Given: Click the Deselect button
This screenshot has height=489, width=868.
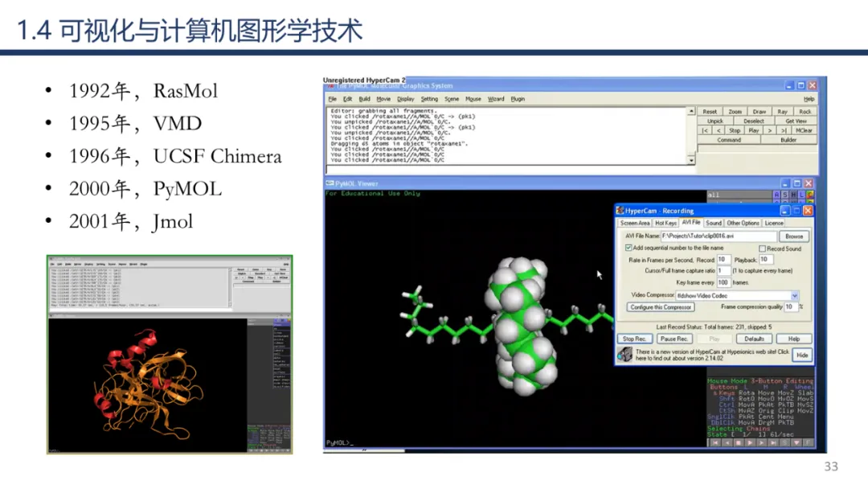Looking at the screenshot, I should point(754,121).
